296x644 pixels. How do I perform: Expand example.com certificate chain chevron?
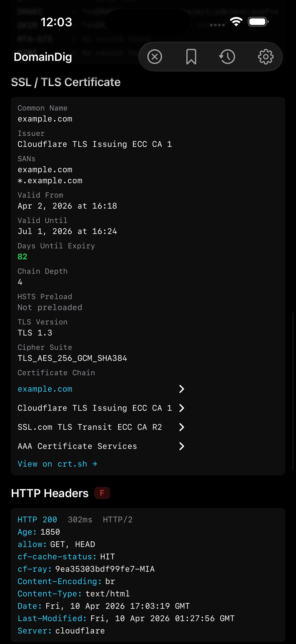(182, 389)
